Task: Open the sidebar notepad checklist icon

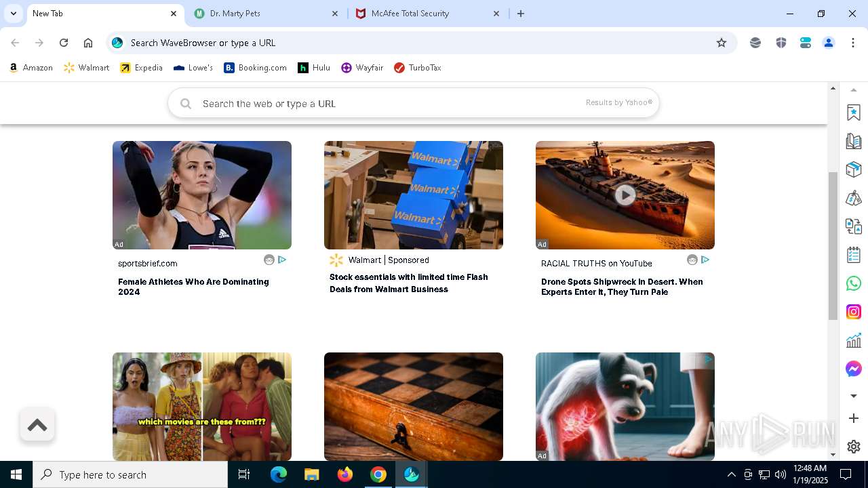Action: click(x=854, y=255)
